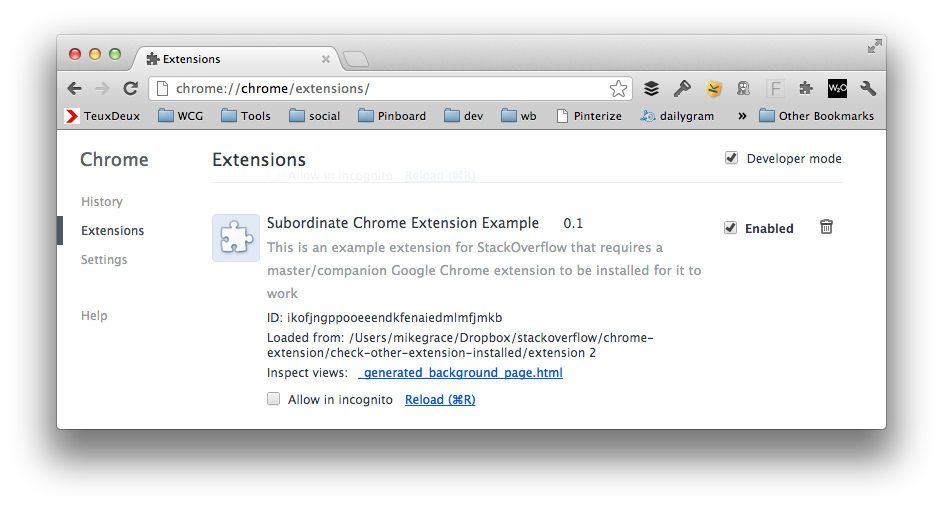Open the Other Bookmarks folder
The width and height of the screenshot is (943, 508).
coord(816,116)
